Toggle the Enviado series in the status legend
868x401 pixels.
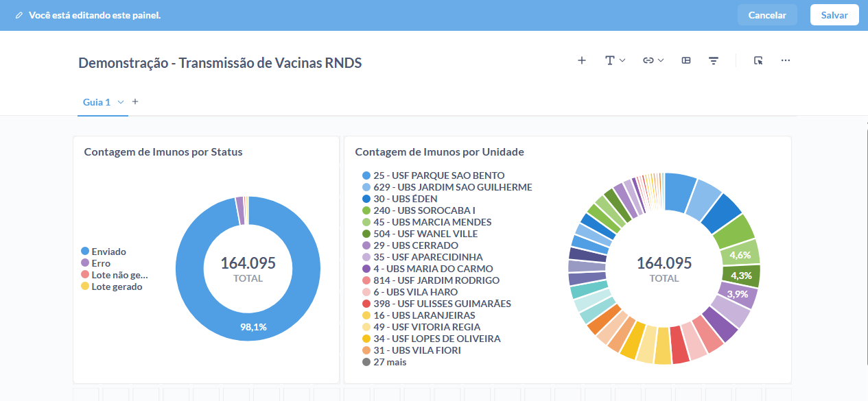pos(108,252)
